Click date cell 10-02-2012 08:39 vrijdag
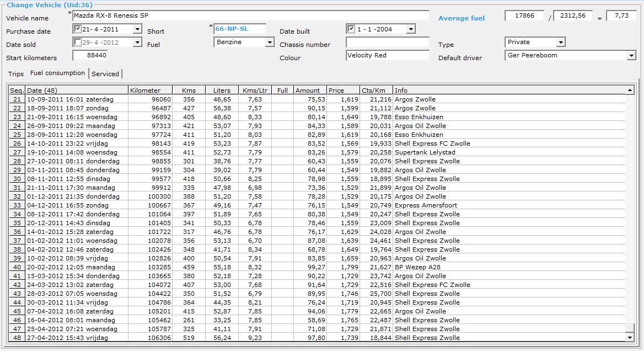This screenshot has height=351, width=644. click(77, 258)
